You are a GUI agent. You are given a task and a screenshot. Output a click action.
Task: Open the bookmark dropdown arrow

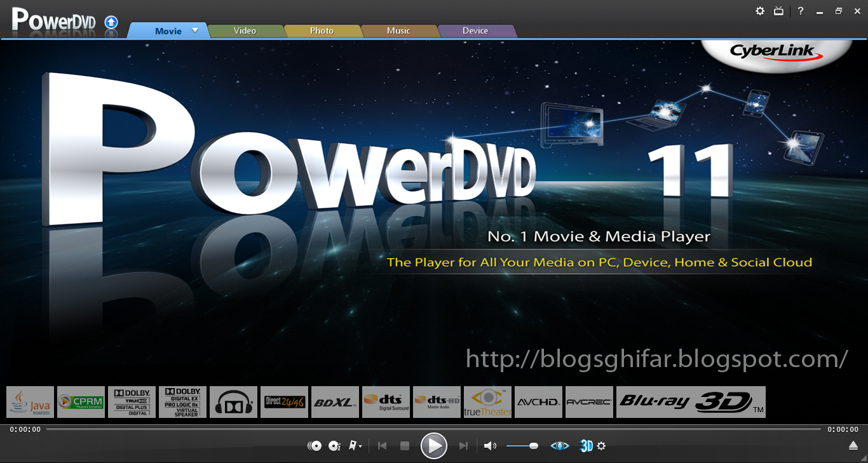tap(360, 446)
